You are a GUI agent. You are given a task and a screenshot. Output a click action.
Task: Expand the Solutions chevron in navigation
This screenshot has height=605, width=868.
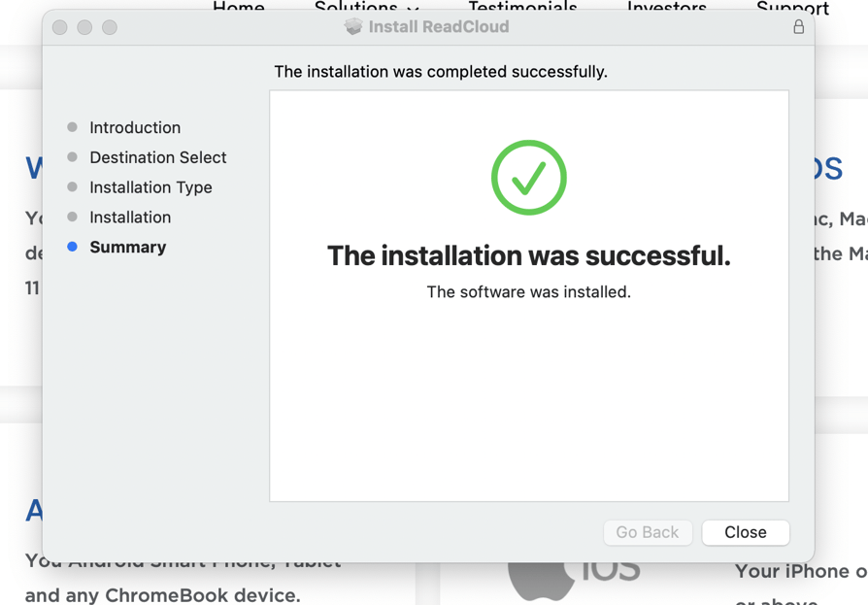(x=413, y=10)
